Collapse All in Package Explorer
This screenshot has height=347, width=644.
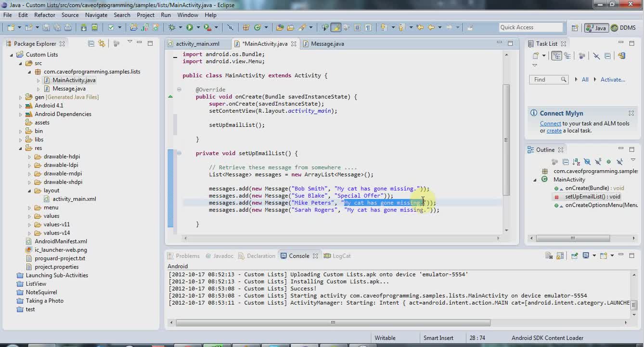pos(91,43)
